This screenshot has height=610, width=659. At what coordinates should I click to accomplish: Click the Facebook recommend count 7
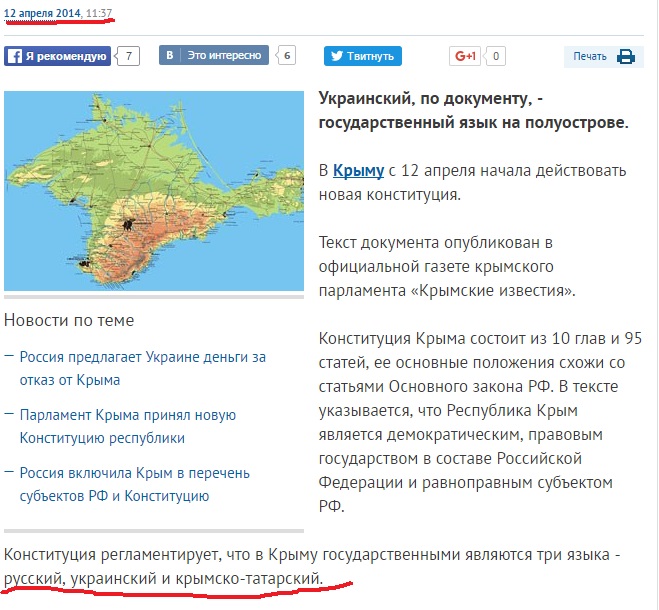[128, 56]
